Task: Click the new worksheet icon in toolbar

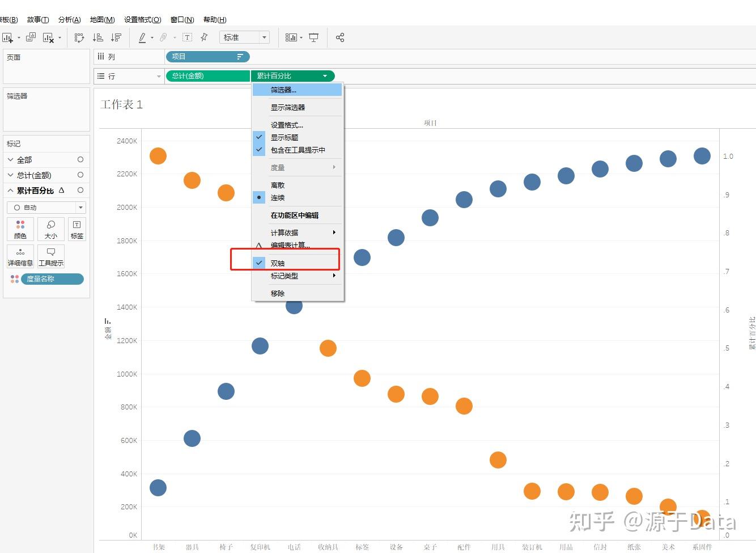Action: pyautogui.click(x=7, y=37)
